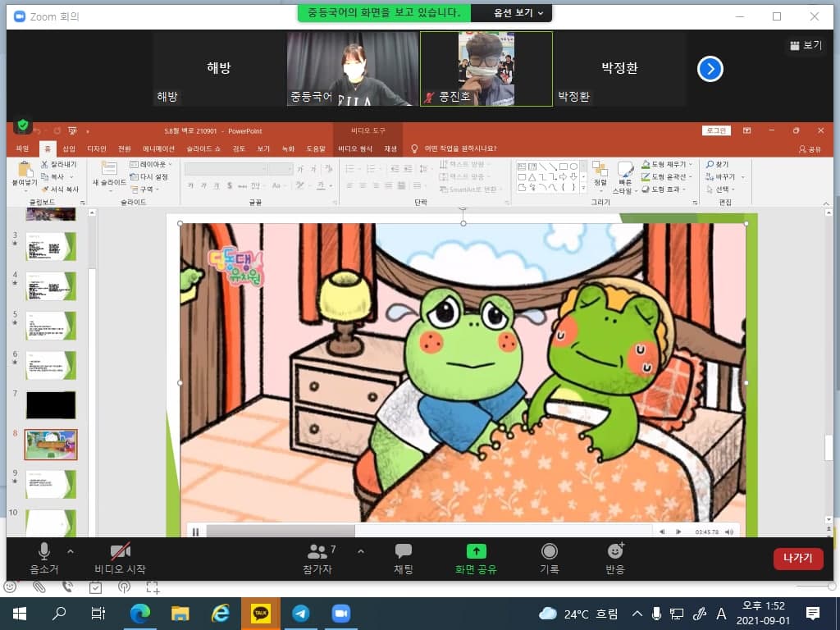This screenshot has height=630, width=840.
Task: Open 옵션 보기 dropdown in share bar
Action: [x=518, y=13]
